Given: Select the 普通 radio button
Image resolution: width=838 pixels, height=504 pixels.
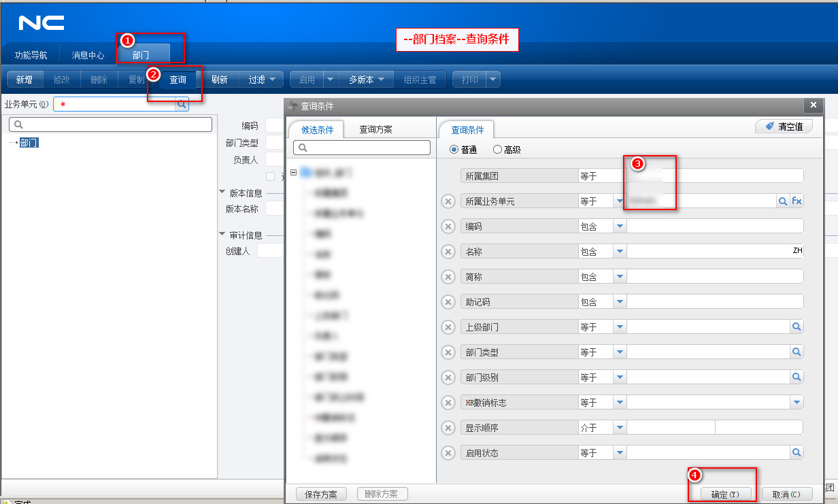Looking at the screenshot, I should (x=454, y=150).
